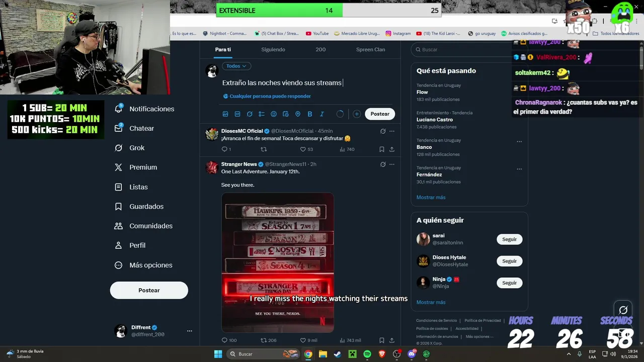Open the Windows Start menu
The height and width of the screenshot is (362, 644).
pyautogui.click(x=218, y=354)
